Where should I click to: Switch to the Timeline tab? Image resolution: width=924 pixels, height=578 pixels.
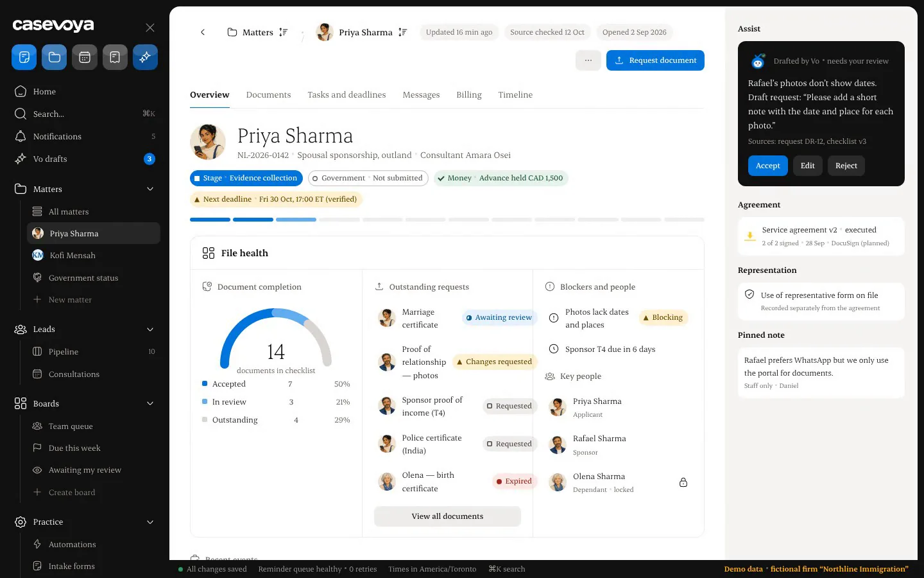[515, 95]
